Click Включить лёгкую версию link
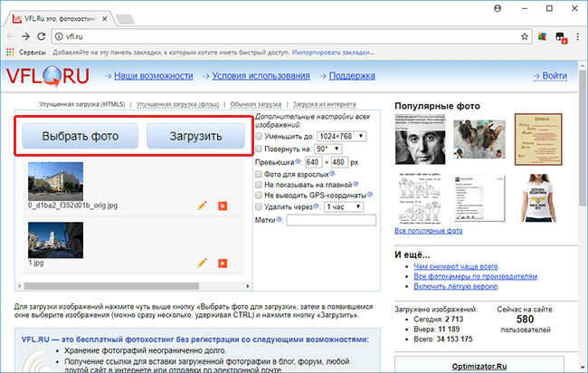Viewport: 588px width, 373px height. [456, 286]
